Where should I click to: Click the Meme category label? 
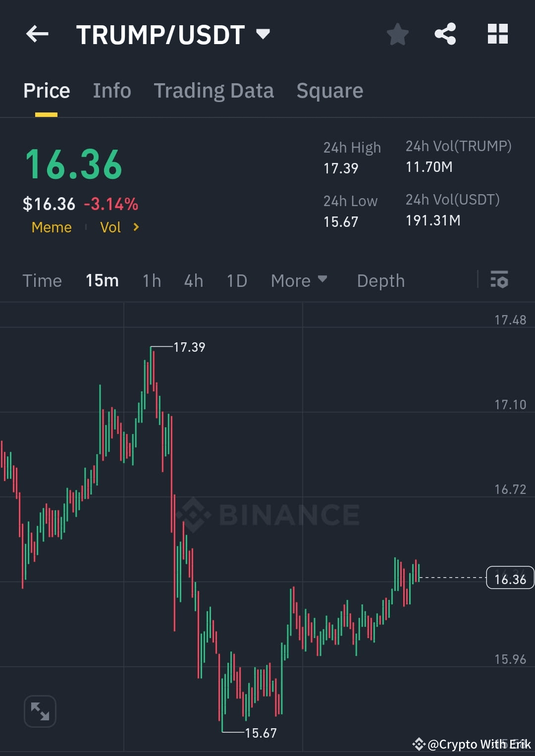[x=51, y=227]
